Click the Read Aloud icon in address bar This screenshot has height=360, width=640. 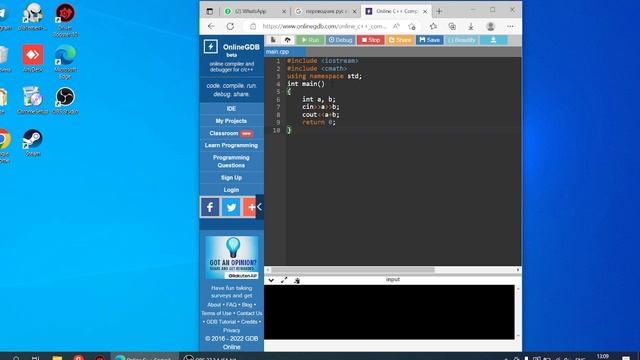pyautogui.click(x=396, y=26)
